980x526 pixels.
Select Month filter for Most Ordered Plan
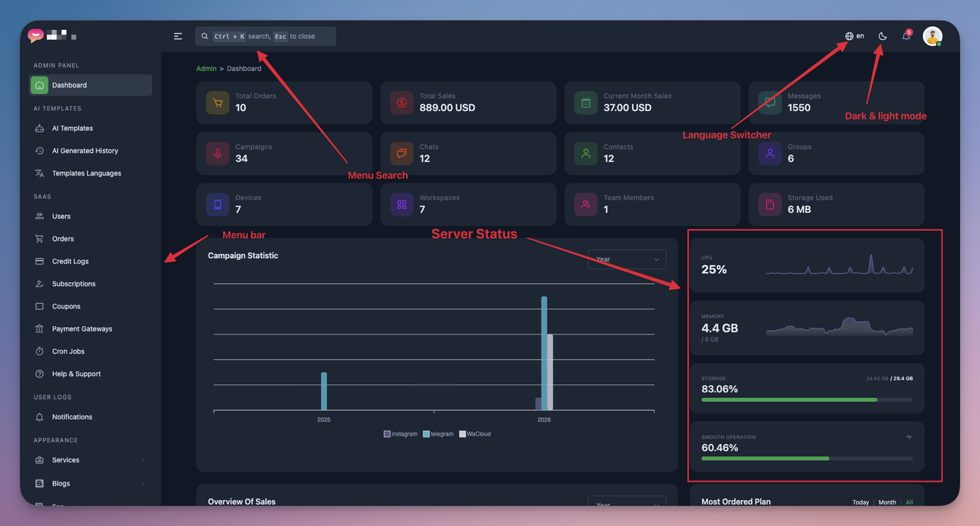(x=887, y=502)
